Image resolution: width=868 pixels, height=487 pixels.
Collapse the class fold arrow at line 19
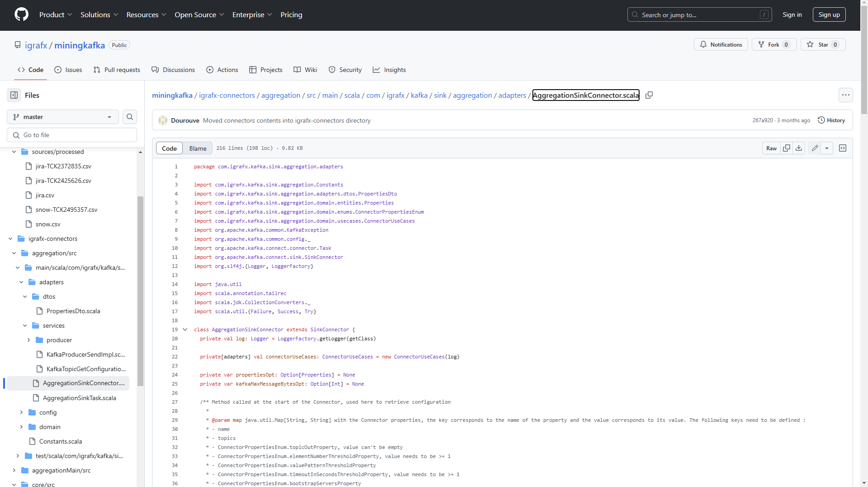pyautogui.click(x=185, y=329)
